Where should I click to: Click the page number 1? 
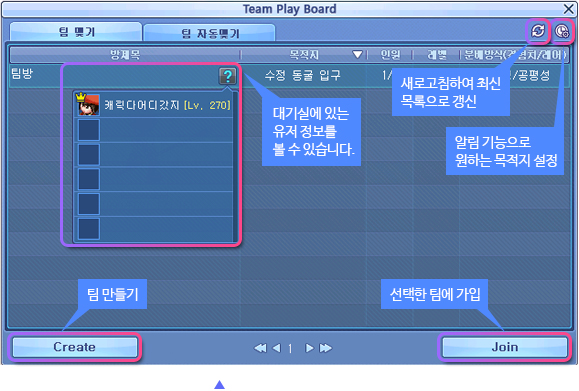tap(290, 348)
